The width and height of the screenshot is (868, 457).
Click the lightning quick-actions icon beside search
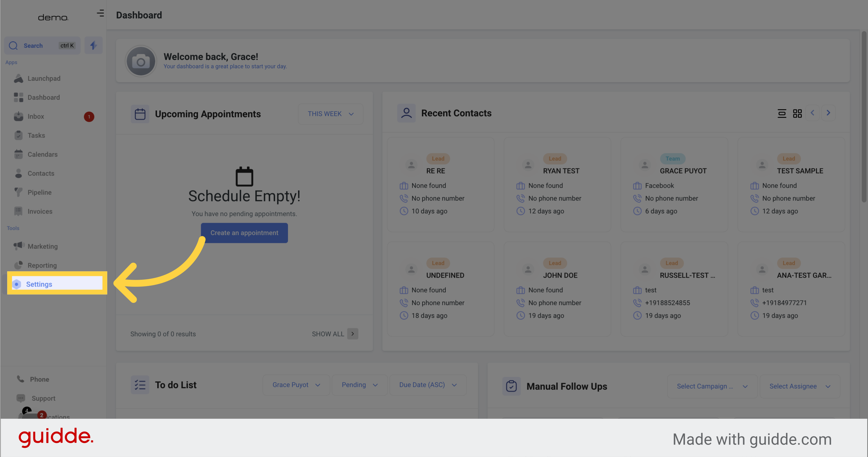click(x=93, y=45)
